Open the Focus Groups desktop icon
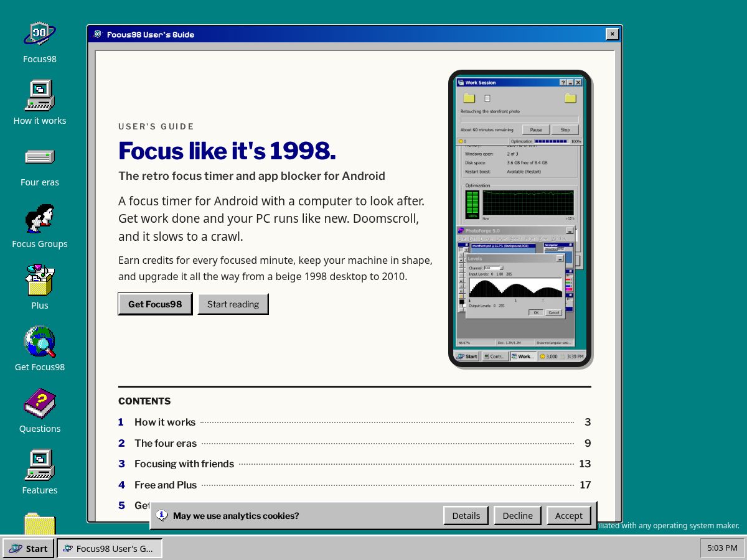747x560 pixels. 40,226
